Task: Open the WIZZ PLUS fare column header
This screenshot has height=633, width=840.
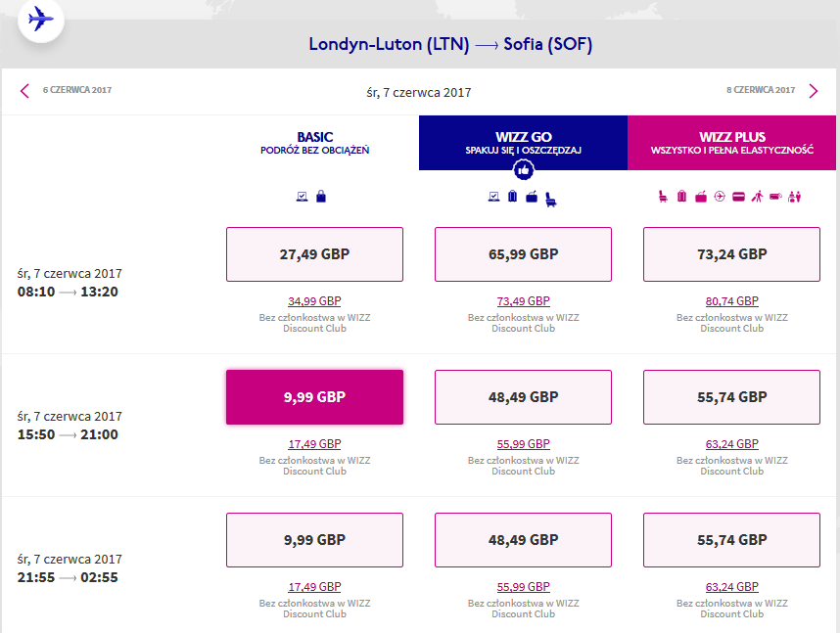Action: coord(731,143)
